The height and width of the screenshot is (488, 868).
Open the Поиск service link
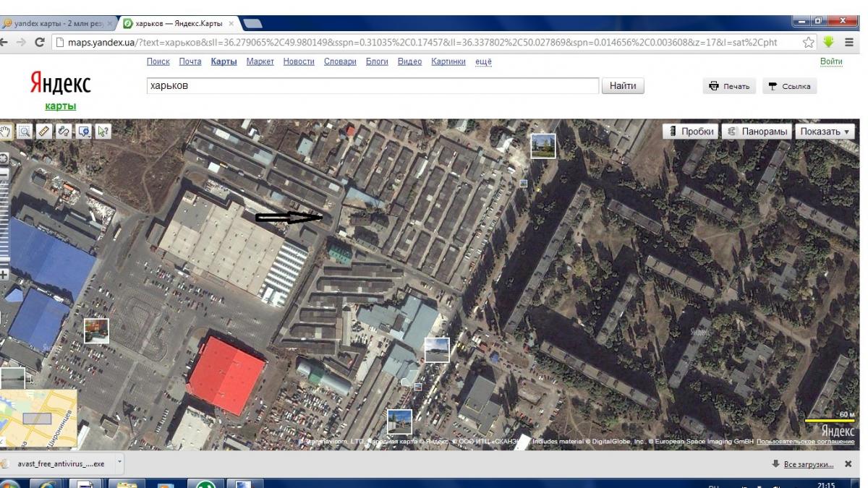point(158,61)
